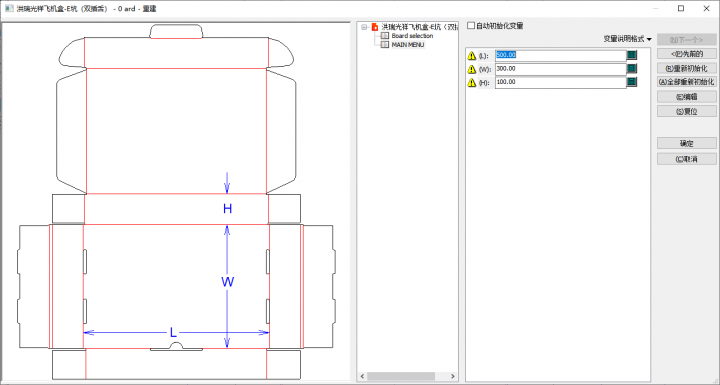Click the yellow warning icon for H
This screenshot has height=385, width=720.
point(472,83)
